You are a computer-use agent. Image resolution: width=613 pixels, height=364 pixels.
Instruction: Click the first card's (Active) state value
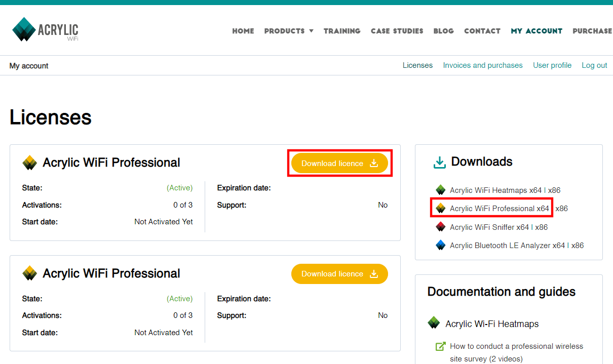click(180, 188)
